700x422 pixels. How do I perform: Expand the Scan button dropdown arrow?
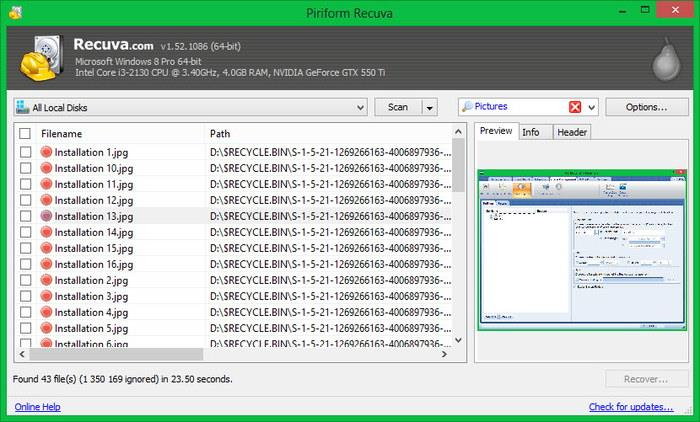click(429, 107)
